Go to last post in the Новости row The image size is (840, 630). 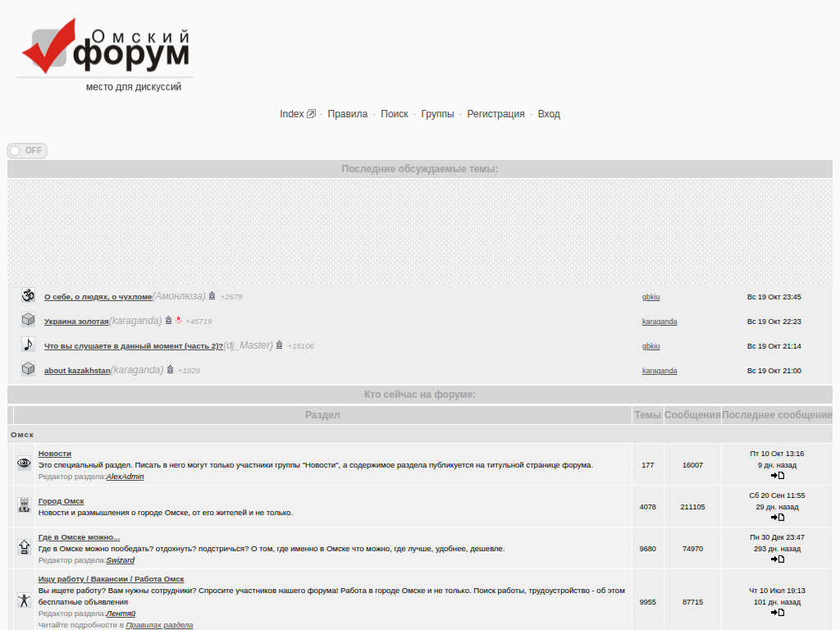point(777,476)
